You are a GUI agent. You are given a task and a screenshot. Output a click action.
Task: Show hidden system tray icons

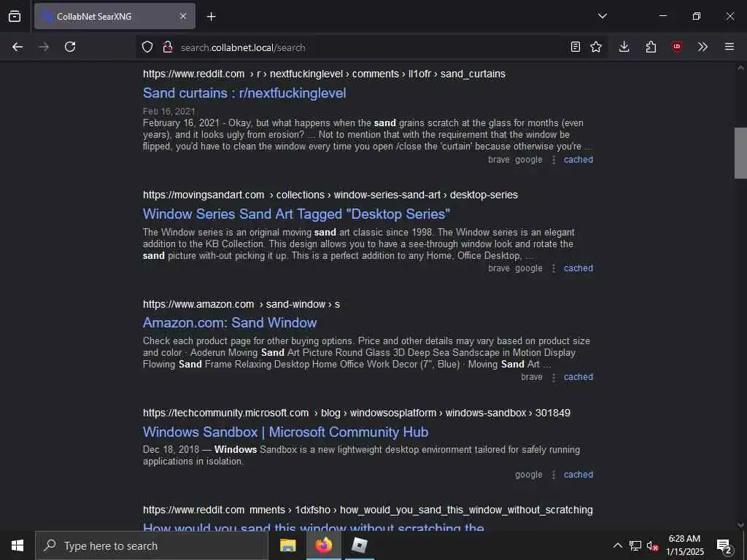pos(617,545)
